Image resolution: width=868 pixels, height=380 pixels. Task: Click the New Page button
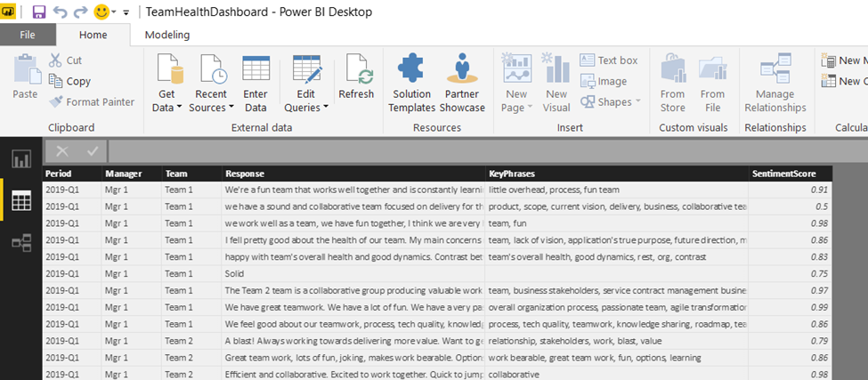516,83
